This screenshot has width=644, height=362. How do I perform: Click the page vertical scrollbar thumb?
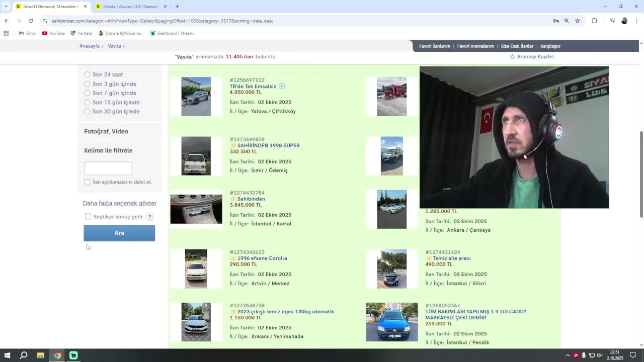coord(641,174)
